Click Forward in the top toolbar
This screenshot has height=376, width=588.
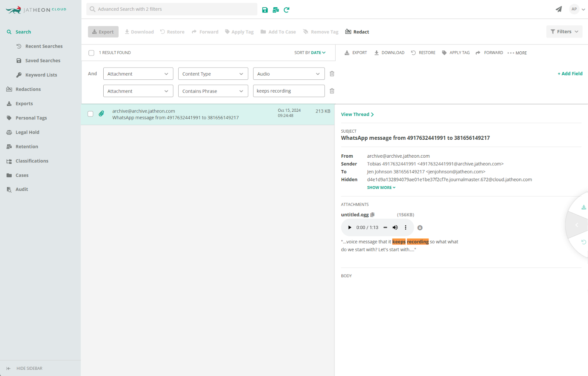coord(205,32)
